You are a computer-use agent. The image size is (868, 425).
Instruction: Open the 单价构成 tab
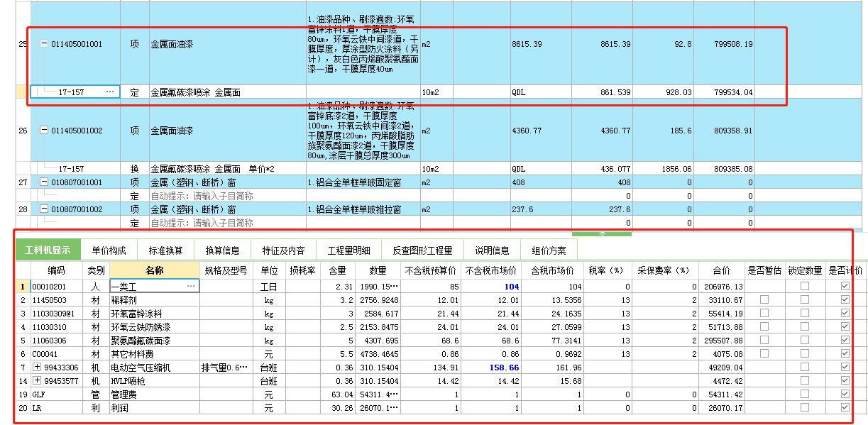(x=109, y=250)
